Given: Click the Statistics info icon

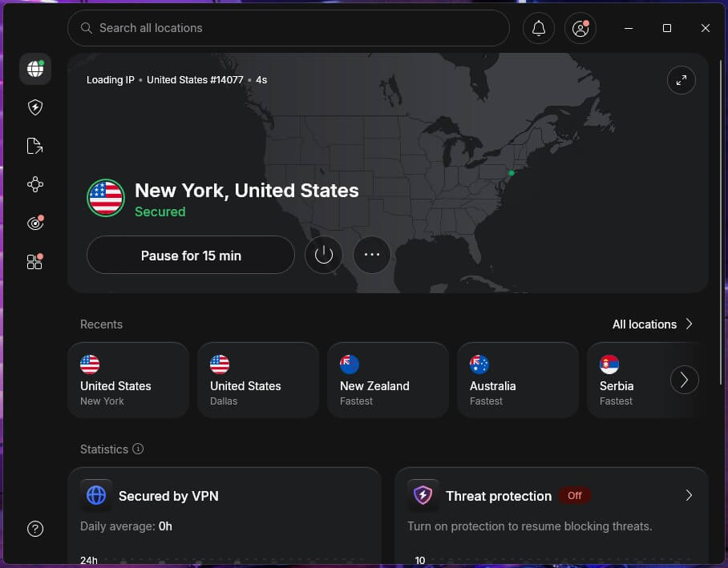Looking at the screenshot, I should pos(138,449).
